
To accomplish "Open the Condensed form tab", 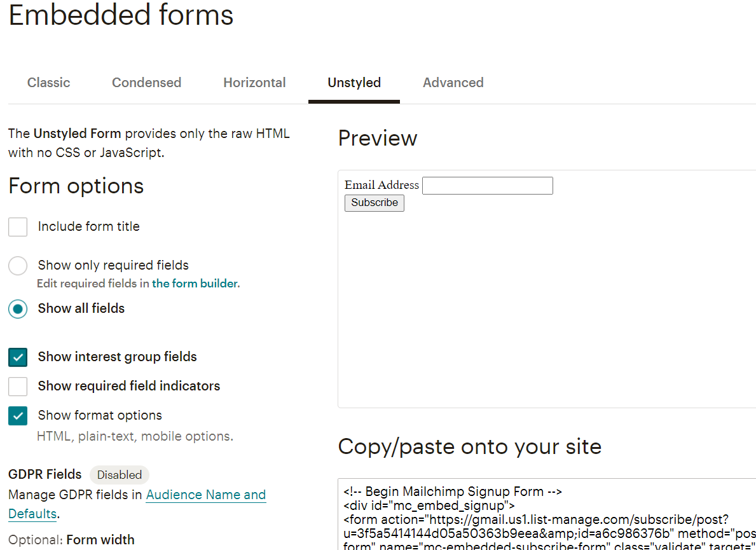I will pos(147,83).
